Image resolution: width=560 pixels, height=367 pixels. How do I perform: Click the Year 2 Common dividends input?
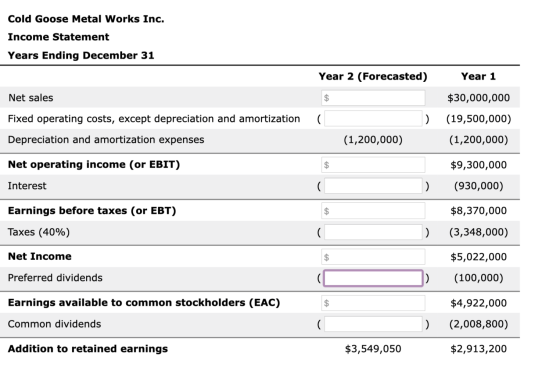tap(373, 324)
